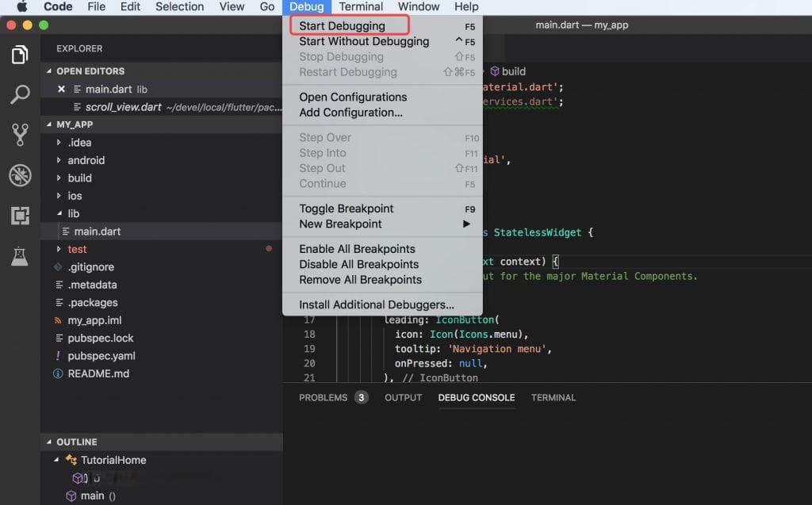812x505 pixels.
Task: Open the Explorer view in activity bar
Action: pyautogui.click(x=20, y=55)
